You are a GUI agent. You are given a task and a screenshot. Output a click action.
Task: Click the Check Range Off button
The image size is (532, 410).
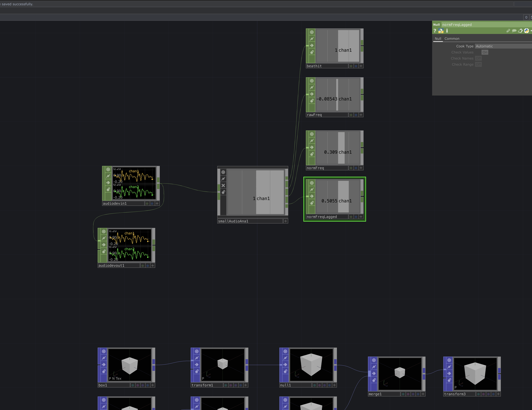pos(478,64)
